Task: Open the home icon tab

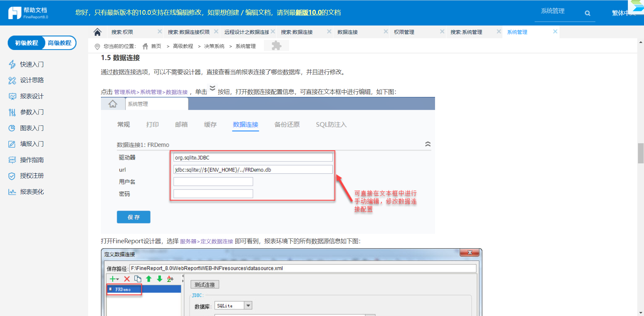Action: 98,32
